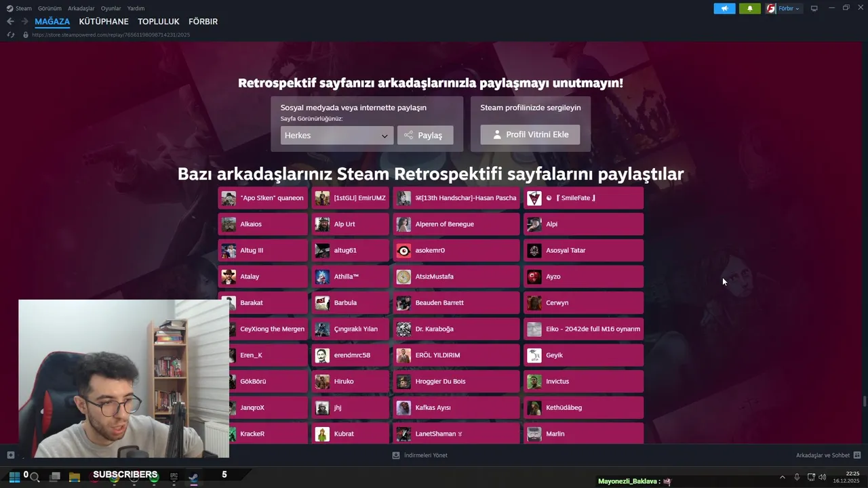Viewport: 868px width, 488px height.
Task: Click the Atalay avatar
Action: [x=229, y=277]
